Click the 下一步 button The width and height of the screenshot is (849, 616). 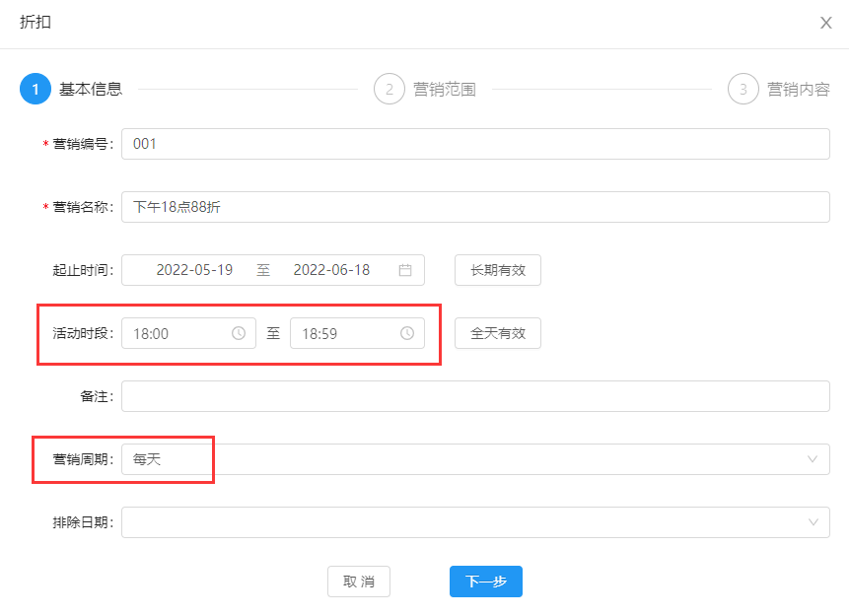point(485,582)
